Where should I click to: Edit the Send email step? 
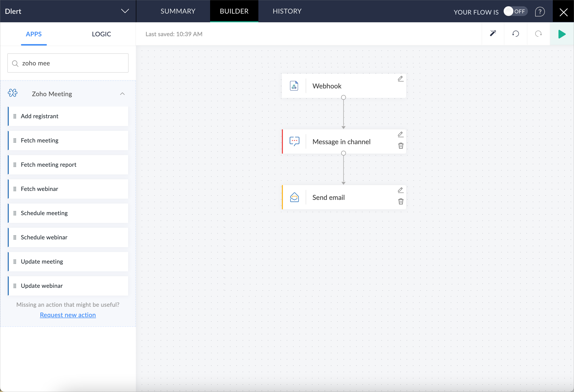coord(400,190)
